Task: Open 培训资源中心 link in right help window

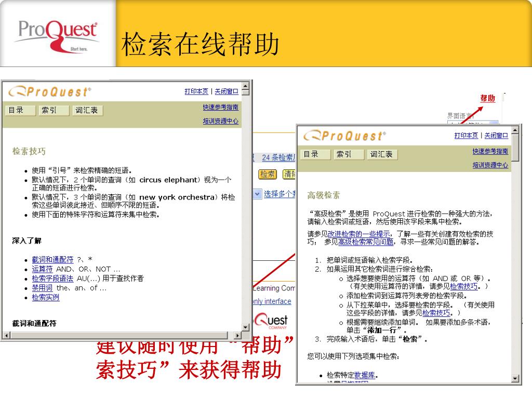Action: [x=490, y=165]
